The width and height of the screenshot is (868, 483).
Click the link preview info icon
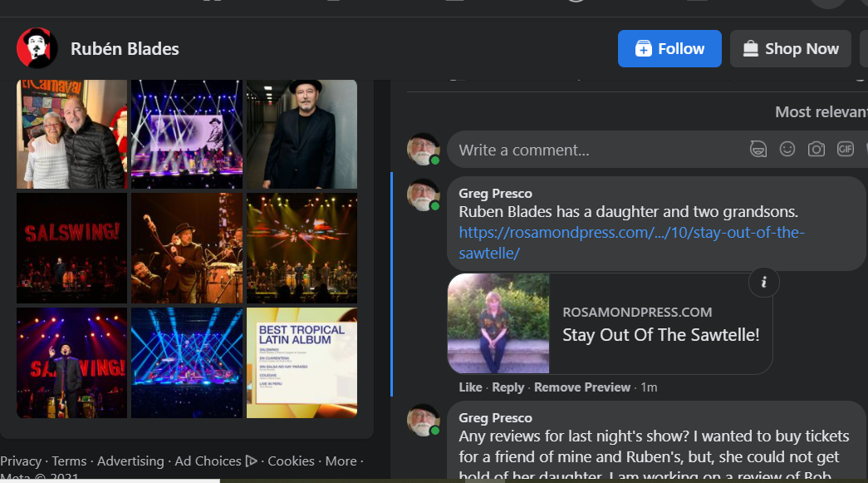[x=763, y=283]
